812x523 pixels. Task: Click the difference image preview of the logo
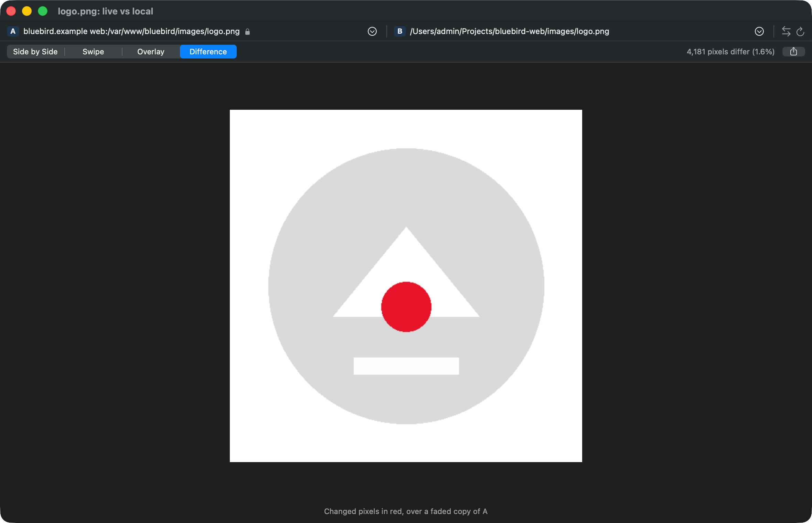(x=406, y=286)
